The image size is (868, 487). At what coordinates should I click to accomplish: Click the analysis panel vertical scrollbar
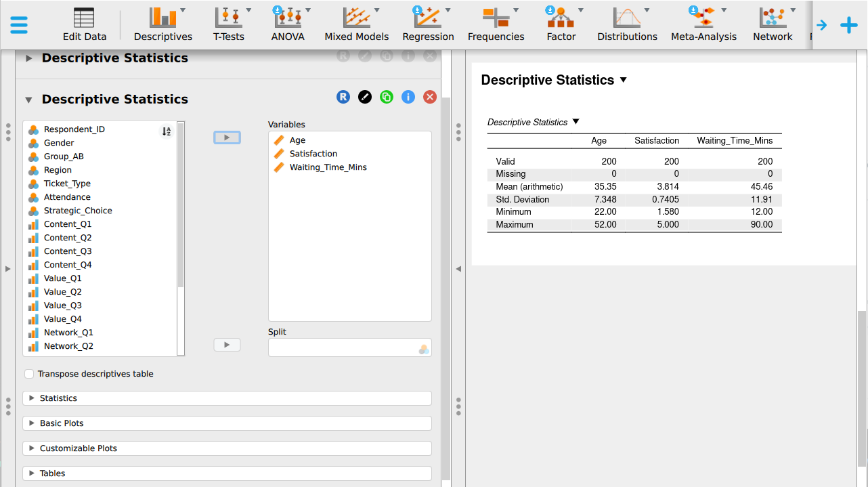pos(446,288)
